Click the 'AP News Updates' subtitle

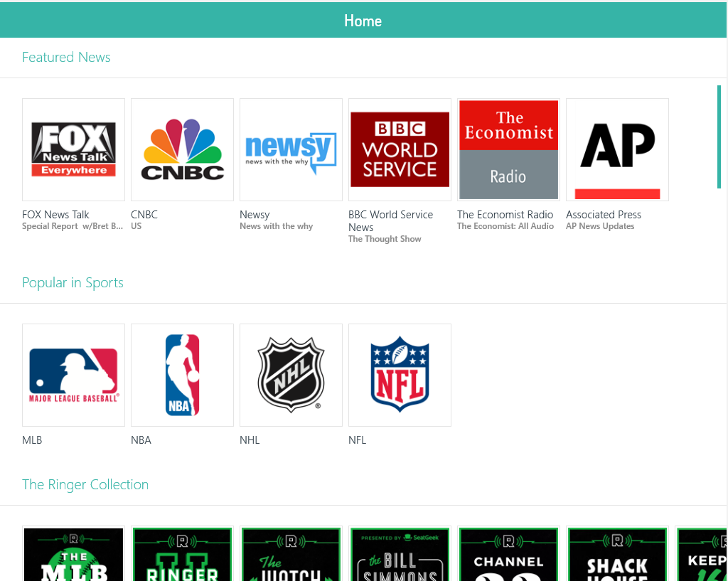pos(600,226)
